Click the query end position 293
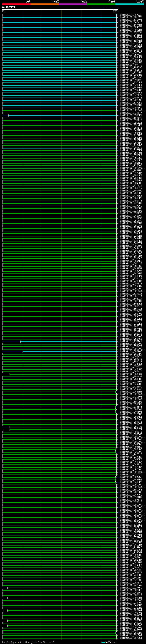This screenshot has height=644, width=146. coord(115,11)
